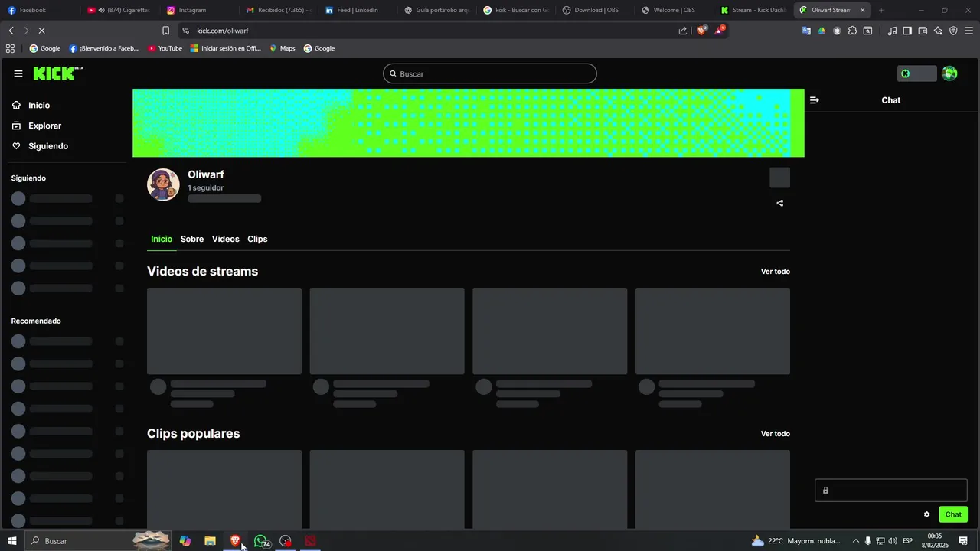This screenshot has height=551, width=980.
Task: Open OBS Studio from the taskbar
Action: (x=286, y=541)
